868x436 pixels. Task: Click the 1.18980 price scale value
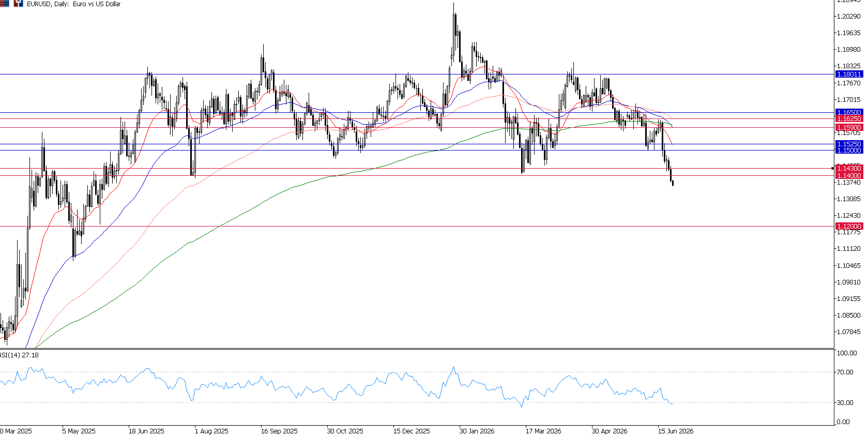click(848, 50)
